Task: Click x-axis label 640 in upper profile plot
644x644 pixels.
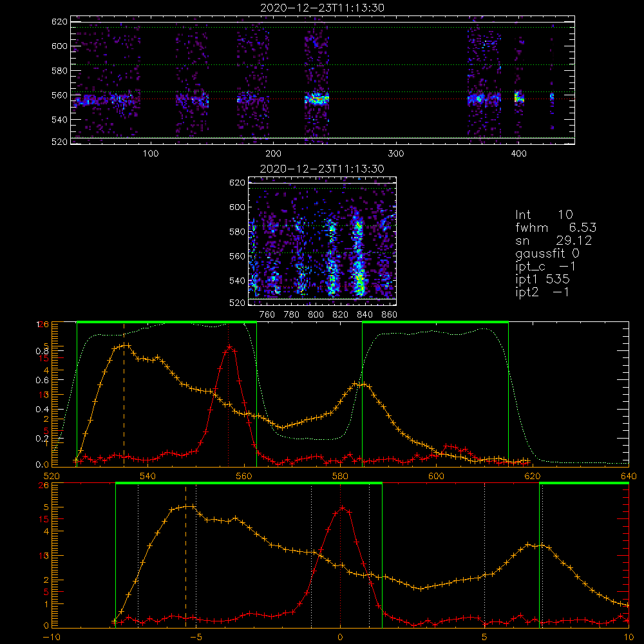Action: [x=629, y=476]
